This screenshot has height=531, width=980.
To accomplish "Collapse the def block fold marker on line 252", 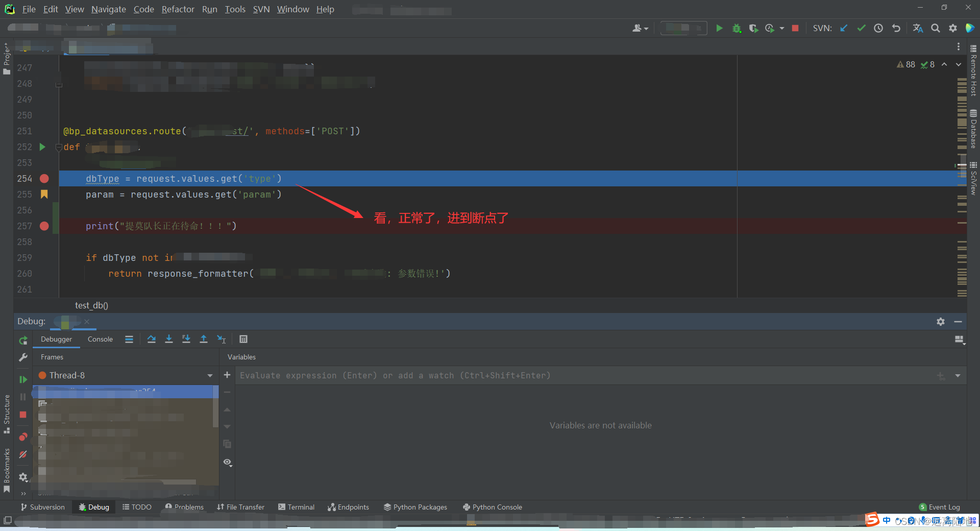I will point(59,148).
